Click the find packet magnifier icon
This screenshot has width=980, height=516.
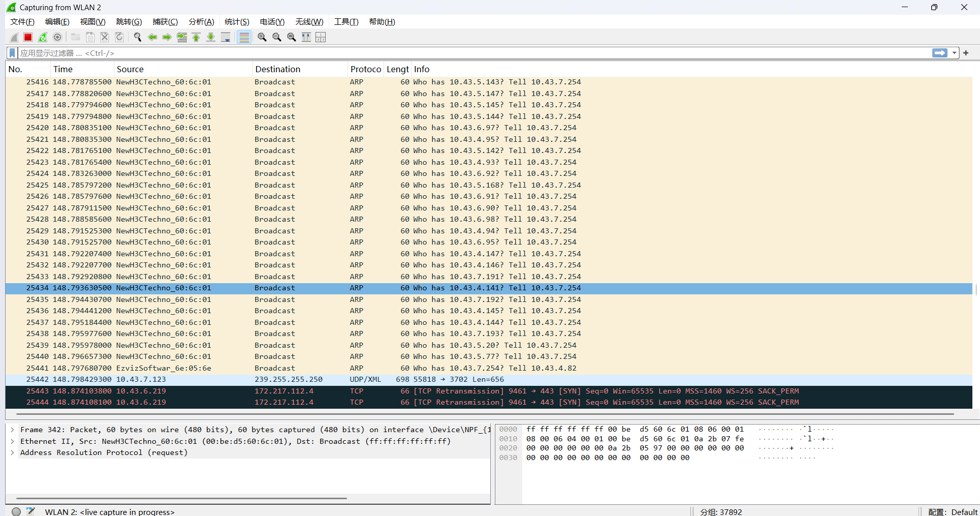tap(137, 37)
